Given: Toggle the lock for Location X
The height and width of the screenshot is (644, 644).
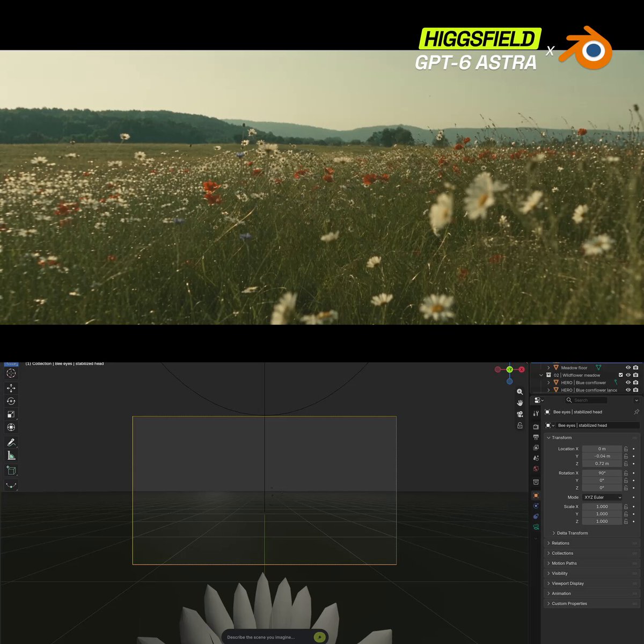Looking at the screenshot, I should (626, 449).
